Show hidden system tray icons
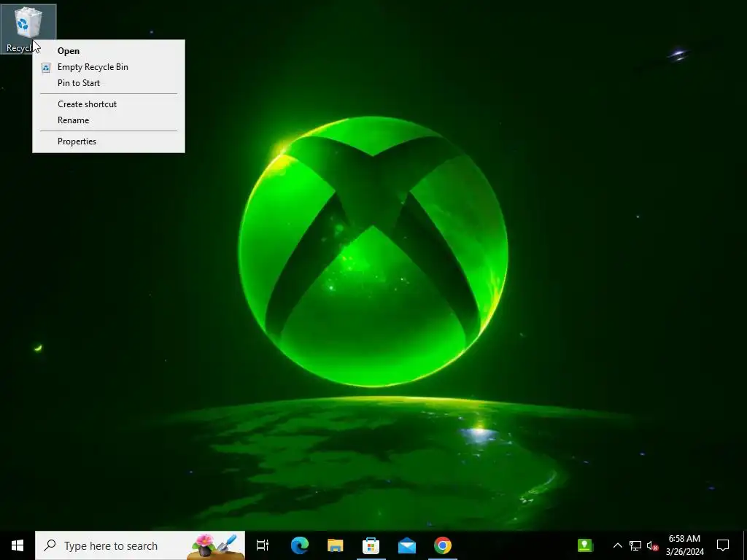This screenshot has height=560, width=747. coord(617,545)
